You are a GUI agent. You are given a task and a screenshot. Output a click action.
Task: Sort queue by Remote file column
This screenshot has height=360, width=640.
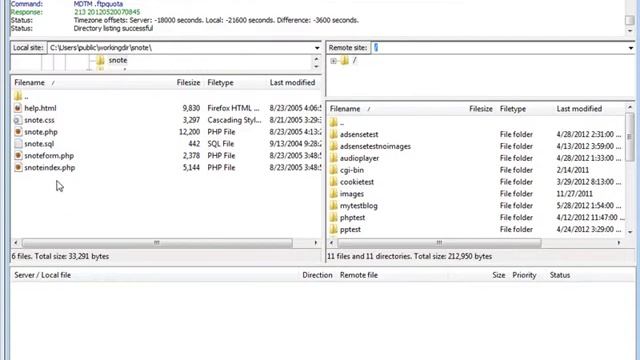pyautogui.click(x=358, y=275)
